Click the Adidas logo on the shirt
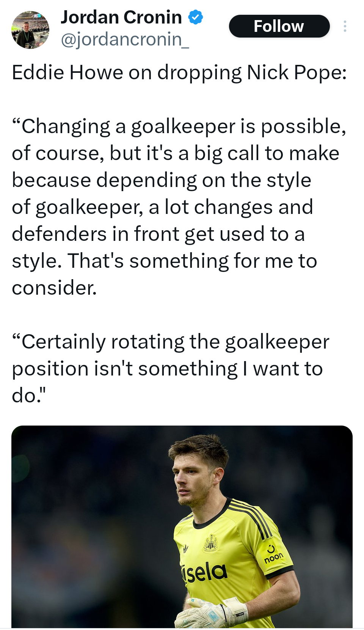The image size is (364, 630). point(186,548)
